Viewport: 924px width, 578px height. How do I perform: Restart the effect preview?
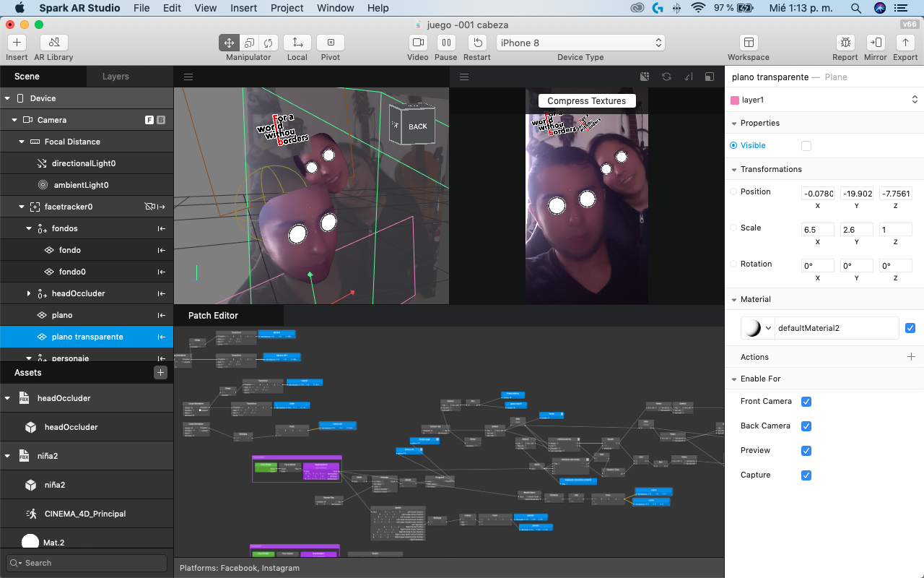(x=477, y=43)
